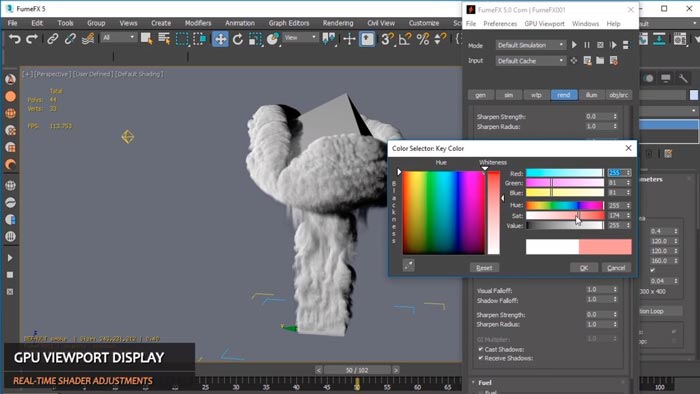The image size is (700, 394).
Task: Expand the All selection filter dropdown
Action: click(118, 38)
